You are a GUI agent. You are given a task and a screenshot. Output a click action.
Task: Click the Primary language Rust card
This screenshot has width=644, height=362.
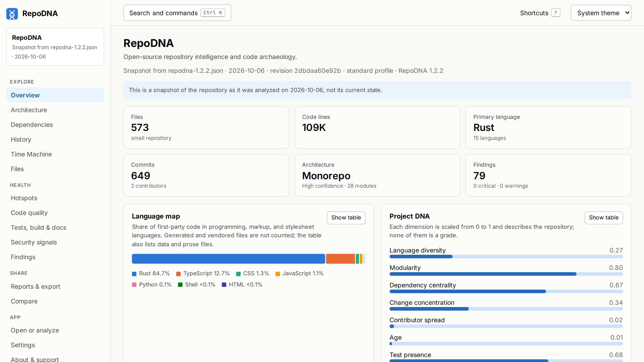pyautogui.click(x=548, y=128)
